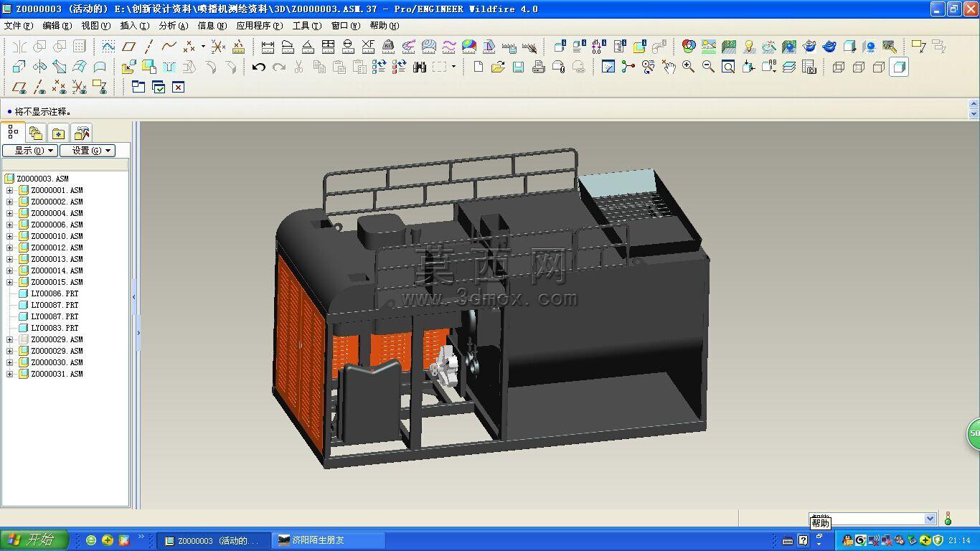Select the datum plane tool
The image size is (980, 551).
129,47
